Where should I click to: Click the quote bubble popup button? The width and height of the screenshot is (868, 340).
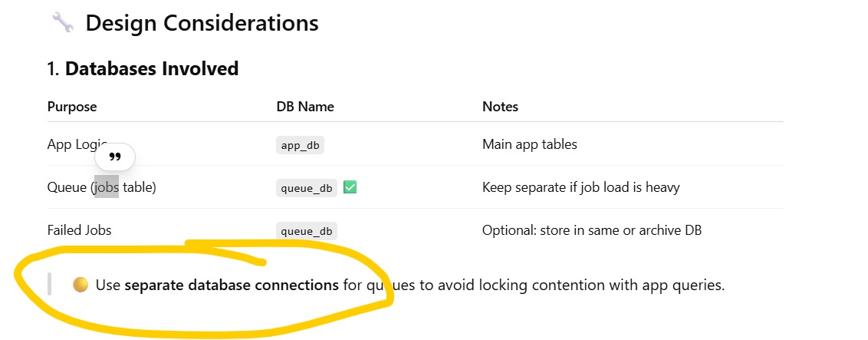[x=115, y=157]
